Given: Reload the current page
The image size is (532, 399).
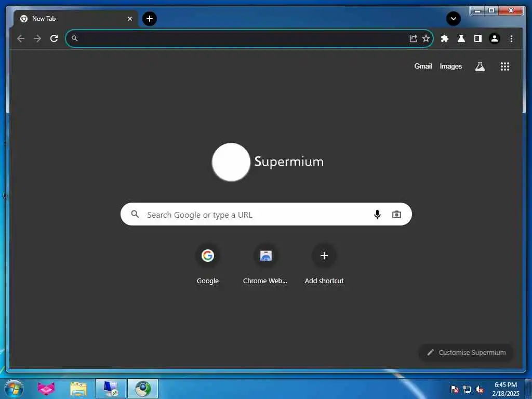Looking at the screenshot, I should [x=54, y=38].
